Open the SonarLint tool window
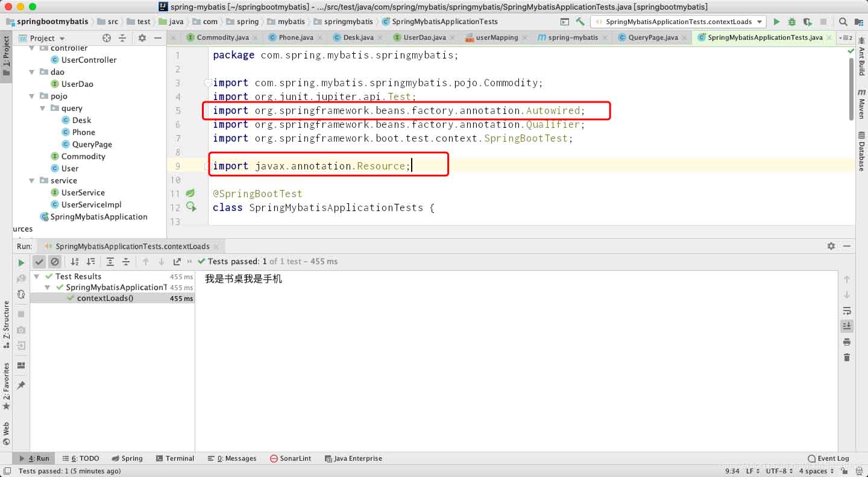Screen dimensions: 868x477 [291, 458]
